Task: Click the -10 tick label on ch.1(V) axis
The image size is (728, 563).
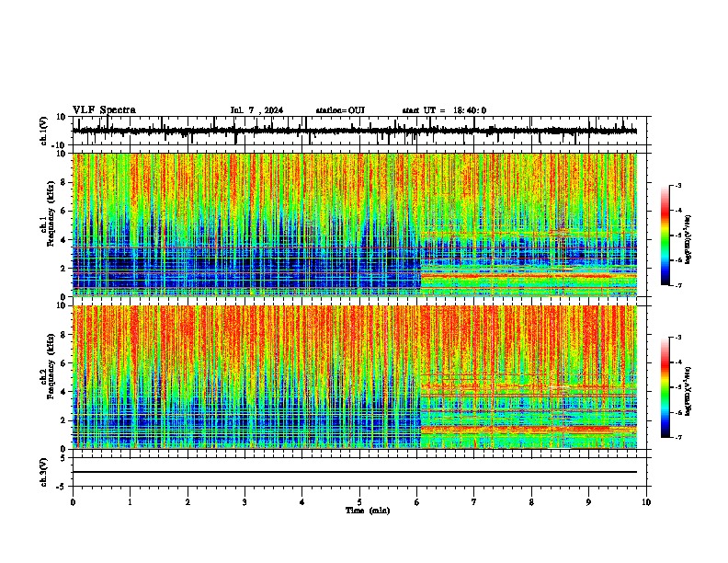Action: click(x=60, y=145)
